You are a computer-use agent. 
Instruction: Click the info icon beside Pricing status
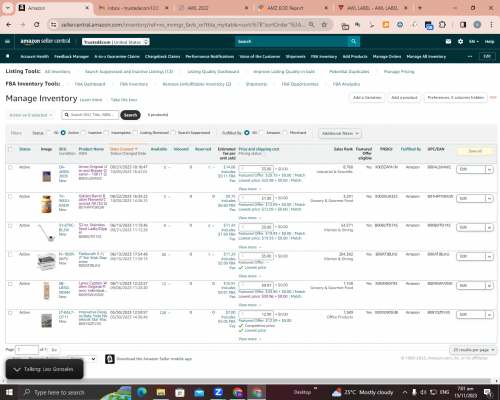click(265, 154)
